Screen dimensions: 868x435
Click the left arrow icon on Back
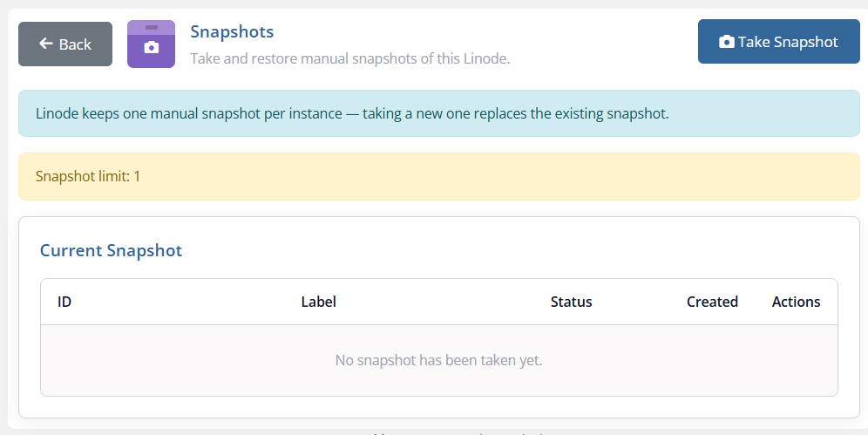46,44
